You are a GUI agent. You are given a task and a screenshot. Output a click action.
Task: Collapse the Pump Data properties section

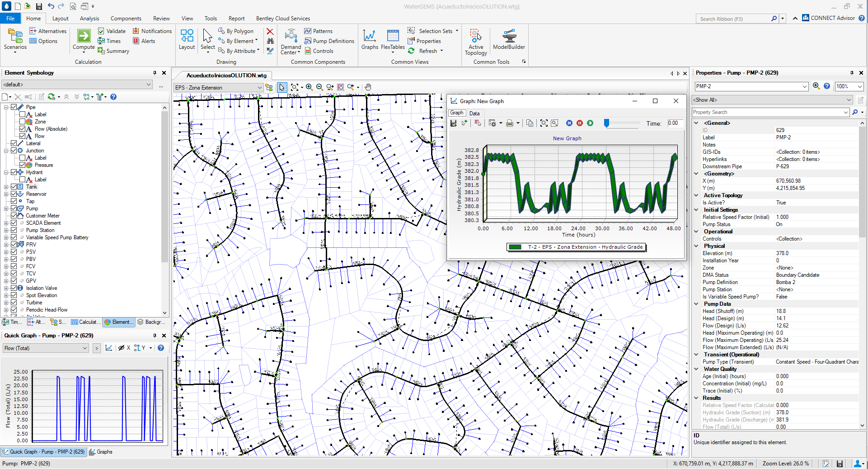coord(696,304)
